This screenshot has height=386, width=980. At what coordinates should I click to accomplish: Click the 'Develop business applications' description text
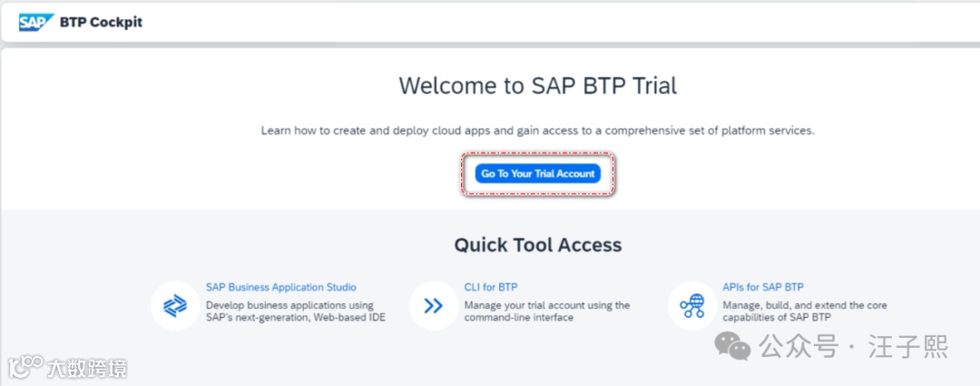click(289, 305)
